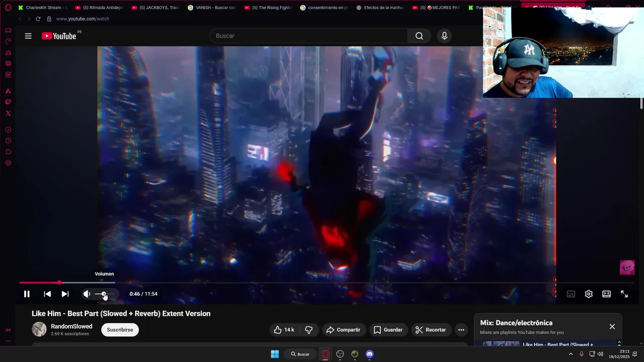Start voice search with the microphone

444,36
